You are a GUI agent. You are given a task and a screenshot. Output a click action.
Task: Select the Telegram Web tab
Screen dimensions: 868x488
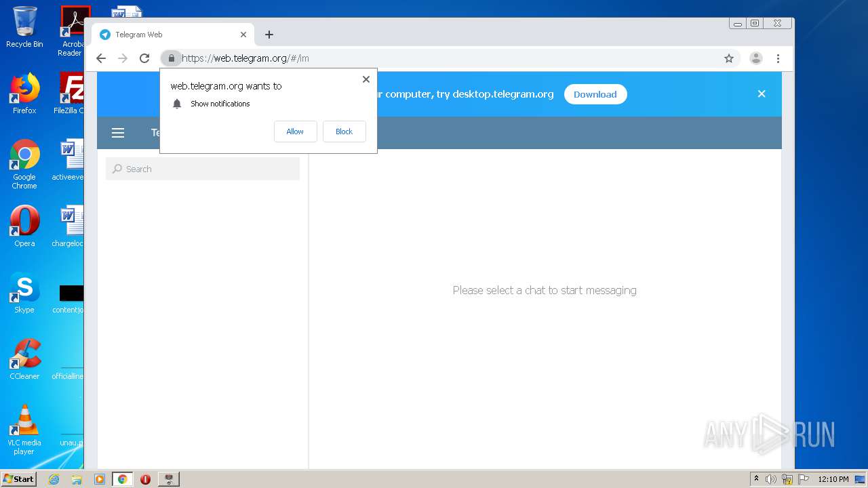point(173,35)
